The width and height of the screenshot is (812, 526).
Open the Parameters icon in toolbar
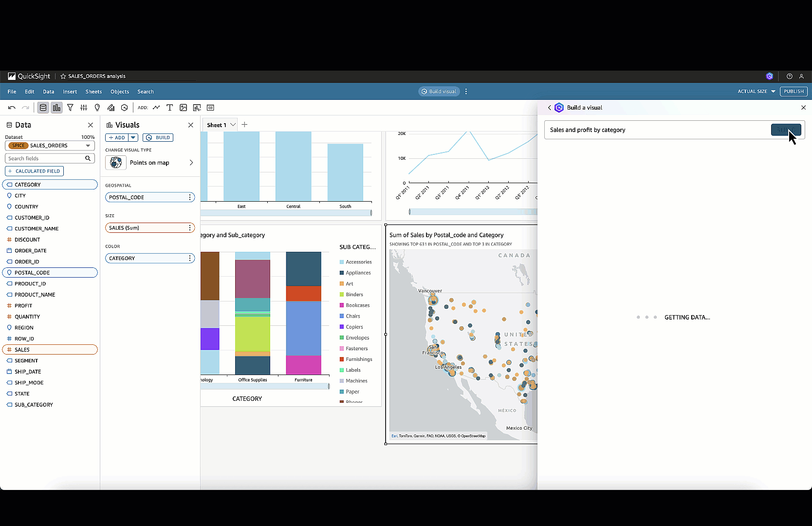[84, 108]
